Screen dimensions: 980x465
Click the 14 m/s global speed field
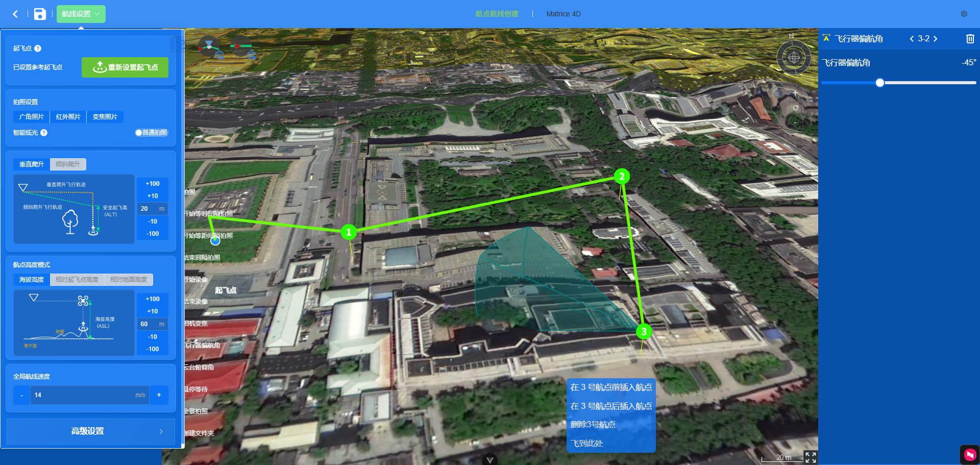click(x=89, y=395)
